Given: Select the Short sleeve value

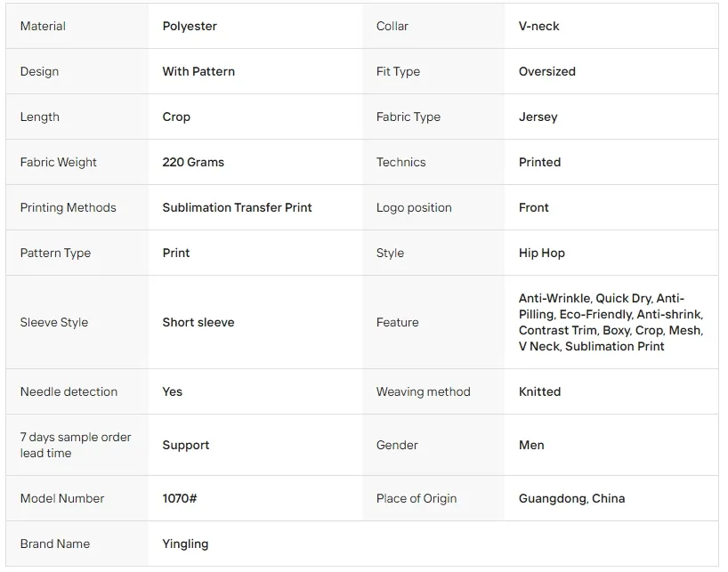Looking at the screenshot, I should (x=198, y=322).
